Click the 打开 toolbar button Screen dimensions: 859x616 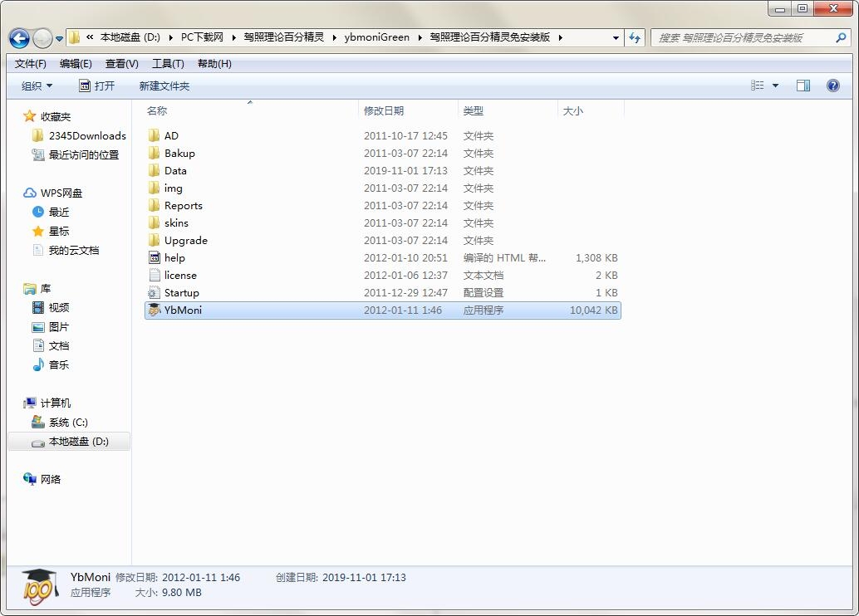(x=97, y=86)
